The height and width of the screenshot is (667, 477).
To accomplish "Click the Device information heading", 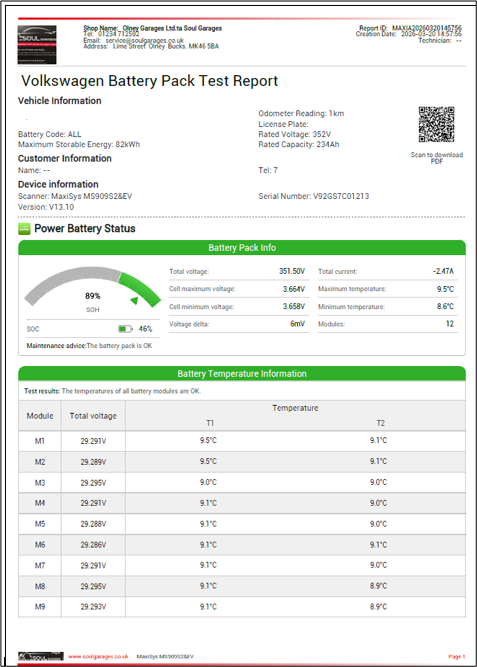I will pos(58,184).
